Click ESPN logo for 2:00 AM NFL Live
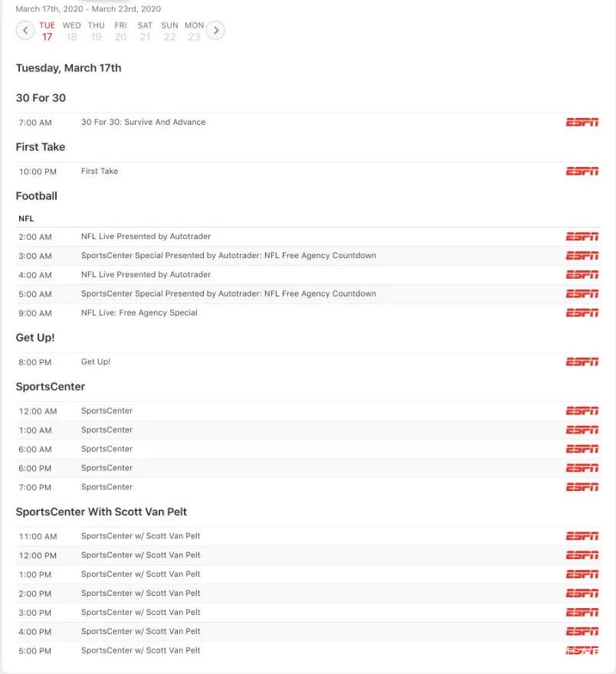Screen dimensions: 616x674 [x=582, y=237]
